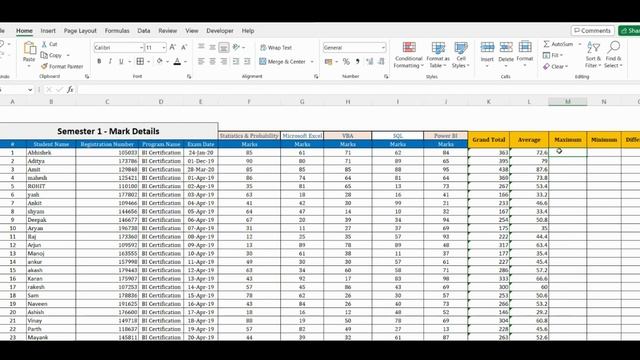The image size is (640, 360).
Task: Apply Percent Style format
Action: (x=346, y=62)
